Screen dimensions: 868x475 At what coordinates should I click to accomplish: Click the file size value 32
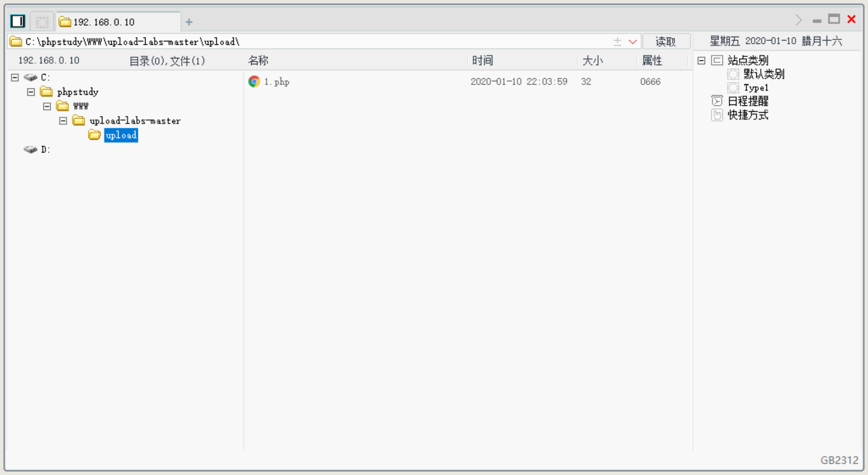(x=586, y=81)
